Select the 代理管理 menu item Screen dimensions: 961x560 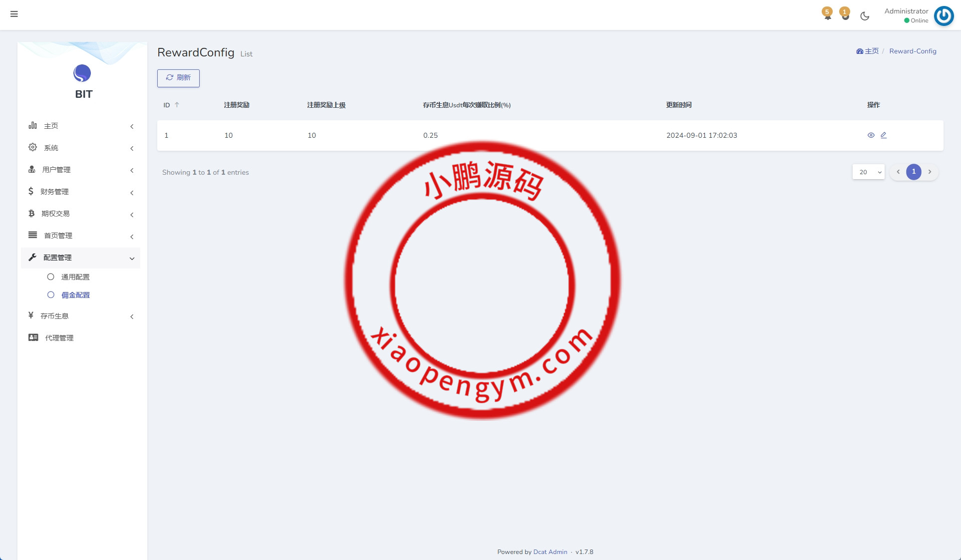coord(58,337)
